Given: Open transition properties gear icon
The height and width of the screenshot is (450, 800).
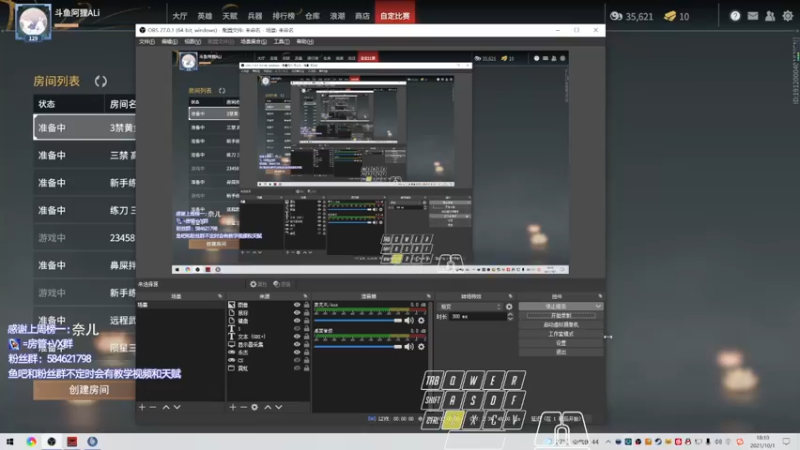Looking at the screenshot, I should coord(509,307).
